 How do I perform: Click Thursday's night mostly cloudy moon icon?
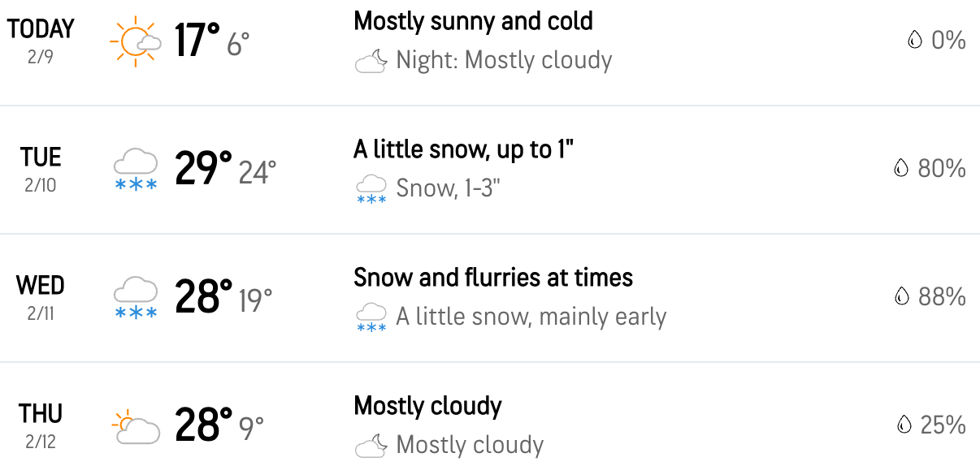tap(371, 445)
